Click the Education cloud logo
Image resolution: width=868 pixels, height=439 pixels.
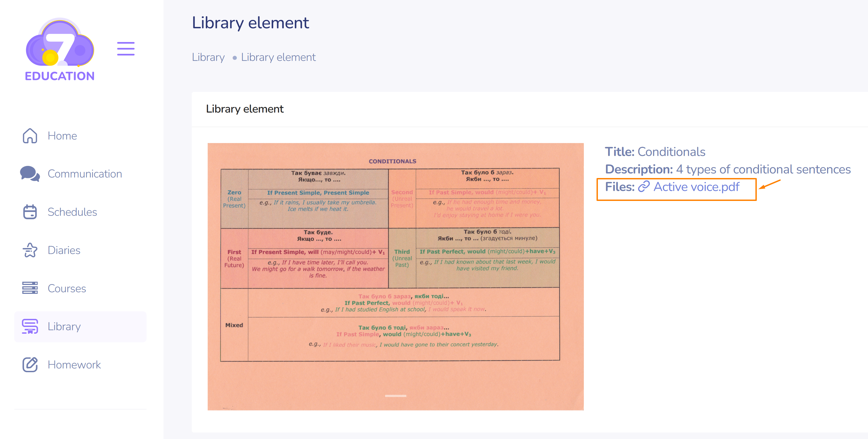pos(60,50)
